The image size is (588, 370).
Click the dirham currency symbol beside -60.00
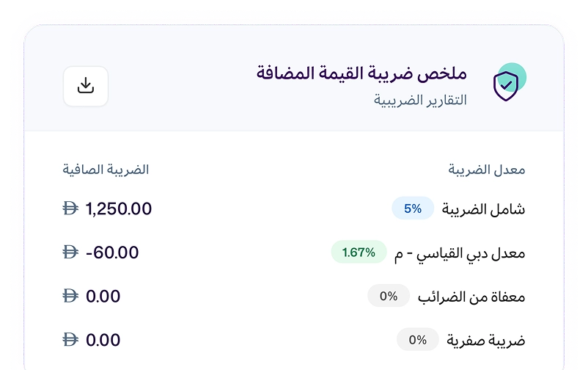[71, 253]
